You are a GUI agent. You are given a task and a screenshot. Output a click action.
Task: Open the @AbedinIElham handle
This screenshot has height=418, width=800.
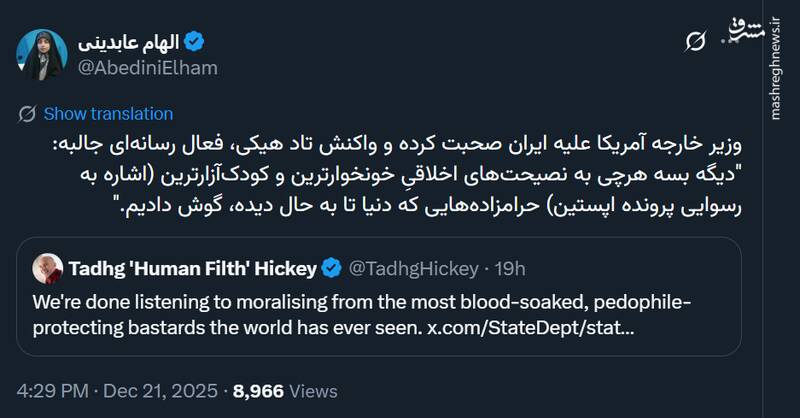coord(147,67)
